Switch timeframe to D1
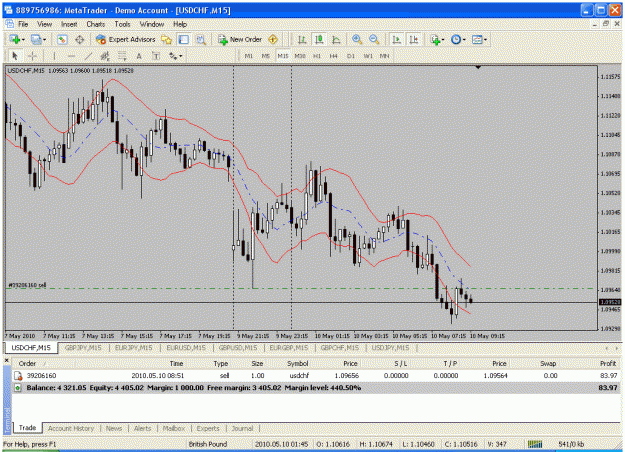 [351, 56]
